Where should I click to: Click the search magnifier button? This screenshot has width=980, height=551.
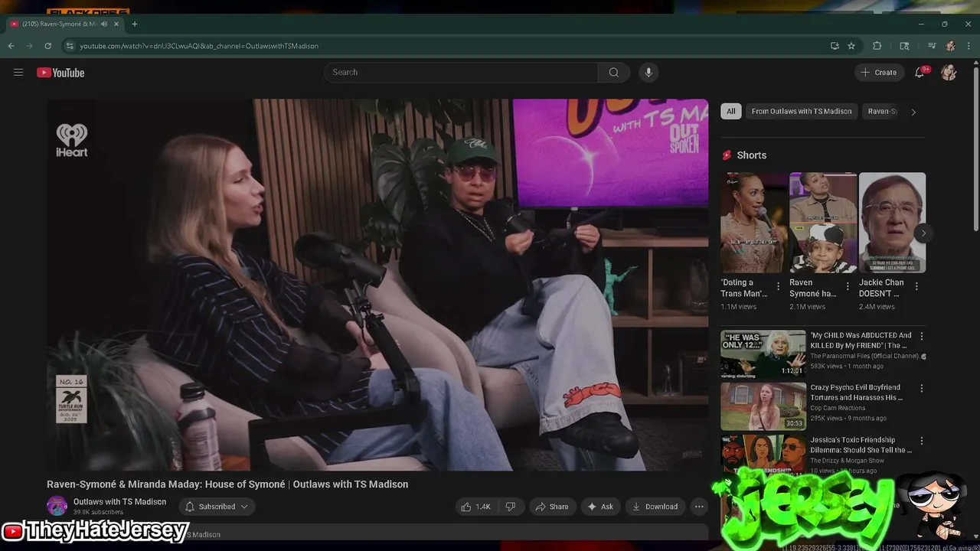(x=614, y=72)
